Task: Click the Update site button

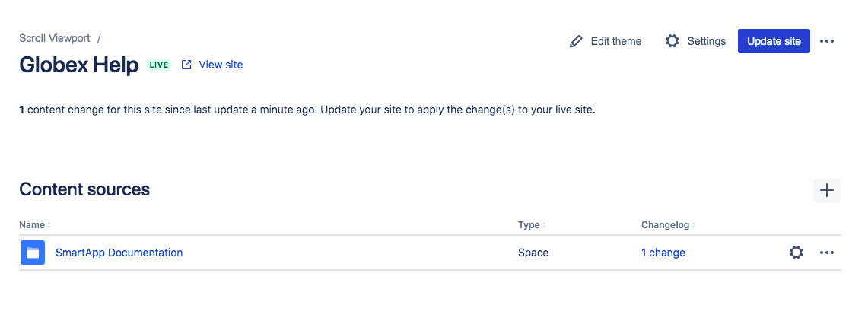Action: point(774,41)
